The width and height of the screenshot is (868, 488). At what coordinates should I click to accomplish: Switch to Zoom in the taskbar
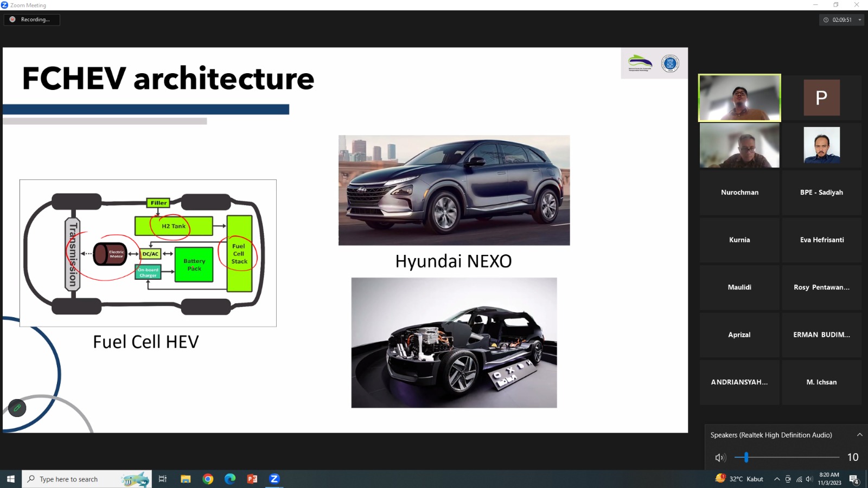275,479
